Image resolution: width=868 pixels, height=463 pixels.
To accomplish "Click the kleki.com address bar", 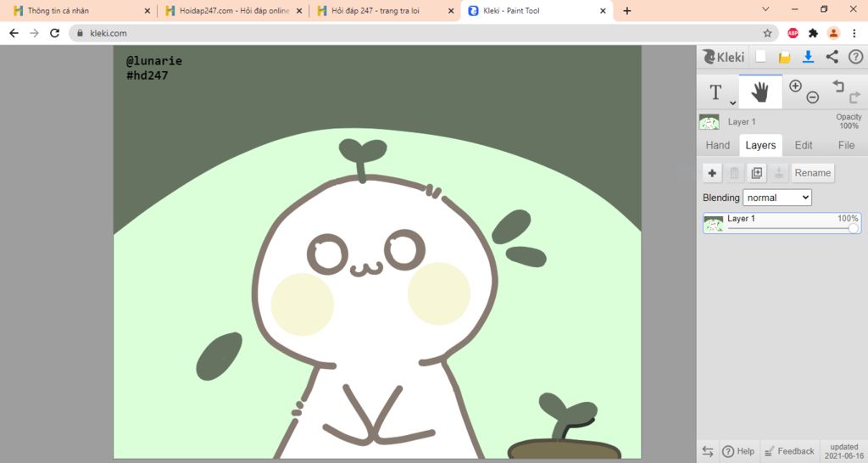I will point(424,33).
